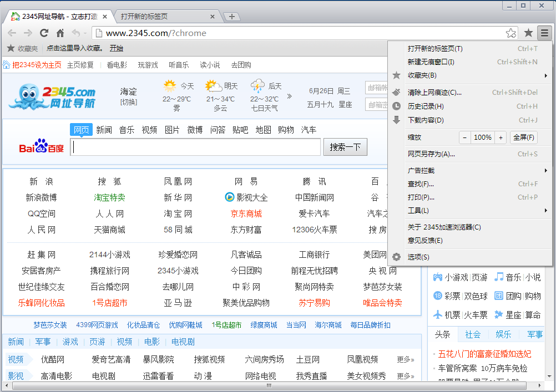Open the 京东商城 link

(x=246, y=213)
